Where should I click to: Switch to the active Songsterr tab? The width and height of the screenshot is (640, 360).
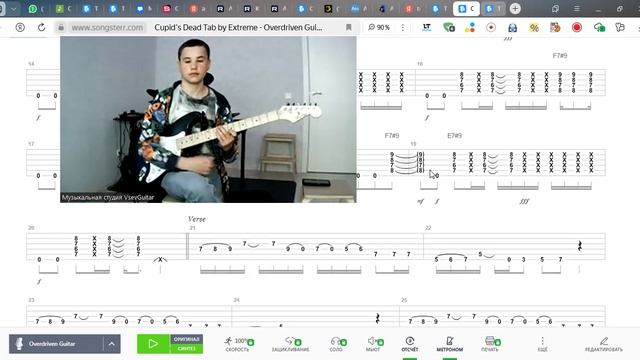tap(466, 9)
